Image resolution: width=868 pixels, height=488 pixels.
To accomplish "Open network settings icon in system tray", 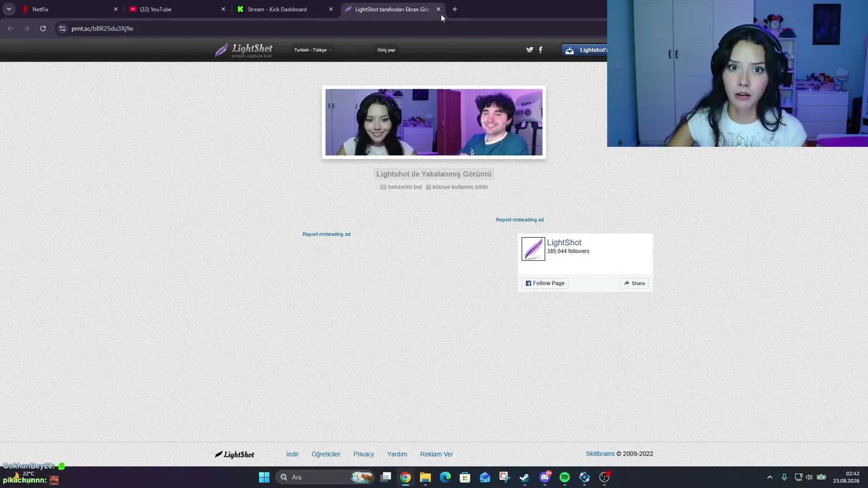I will (x=798, y=477).
